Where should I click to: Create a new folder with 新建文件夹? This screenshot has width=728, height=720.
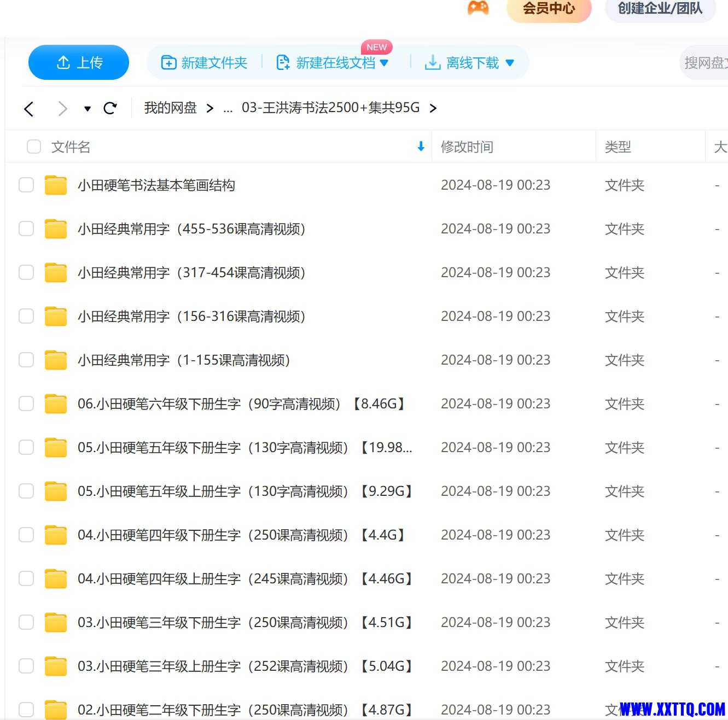click(204, 63)
